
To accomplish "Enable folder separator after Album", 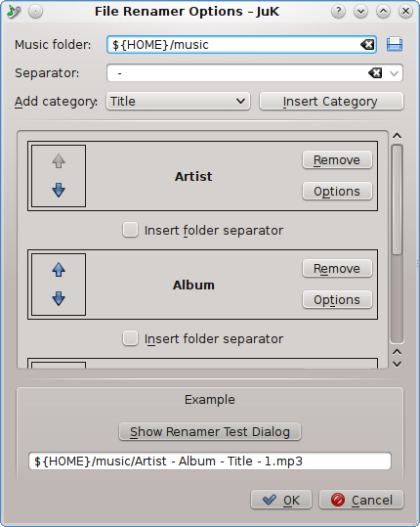I will tap(130, 338).
